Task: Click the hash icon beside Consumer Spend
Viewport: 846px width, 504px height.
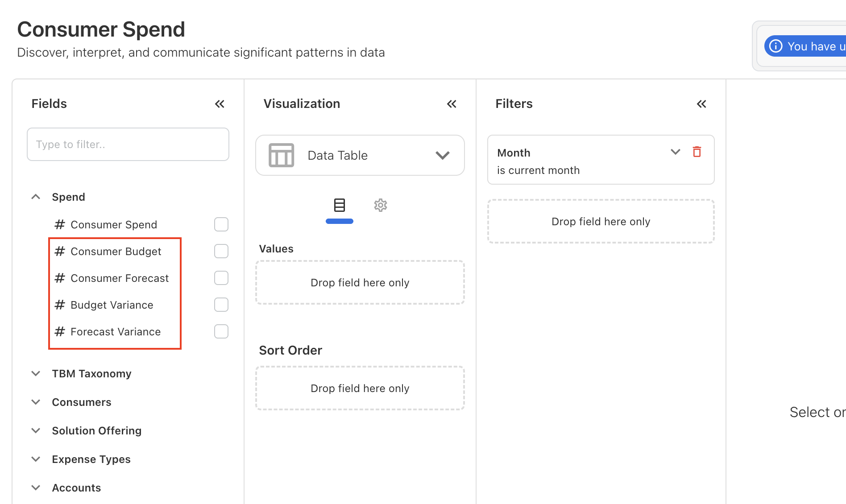Action: point(60,224)
